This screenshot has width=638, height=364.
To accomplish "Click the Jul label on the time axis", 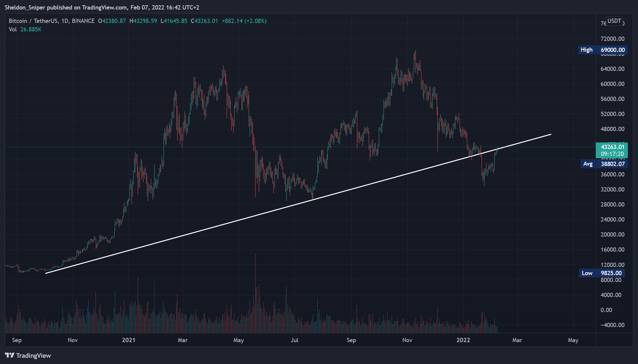I will 294,340.
